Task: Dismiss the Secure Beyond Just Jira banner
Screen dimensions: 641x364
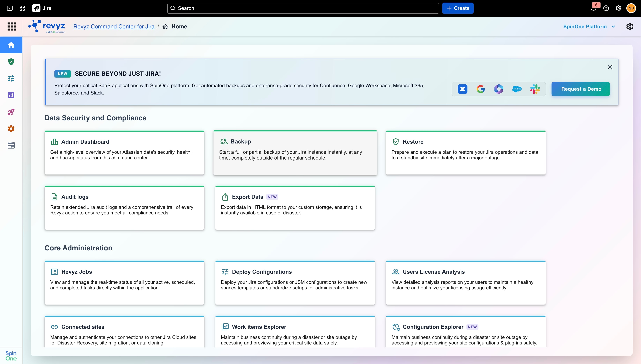Action: 610,67
